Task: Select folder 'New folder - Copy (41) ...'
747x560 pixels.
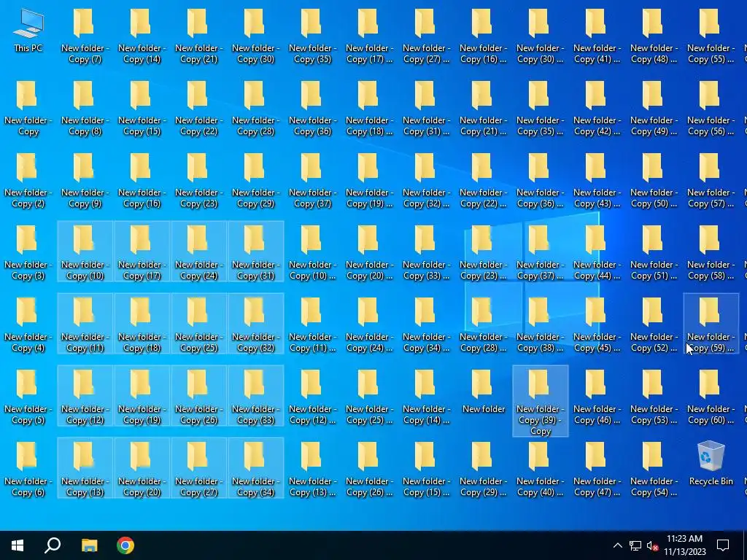Action: click(x=597, y=36)
